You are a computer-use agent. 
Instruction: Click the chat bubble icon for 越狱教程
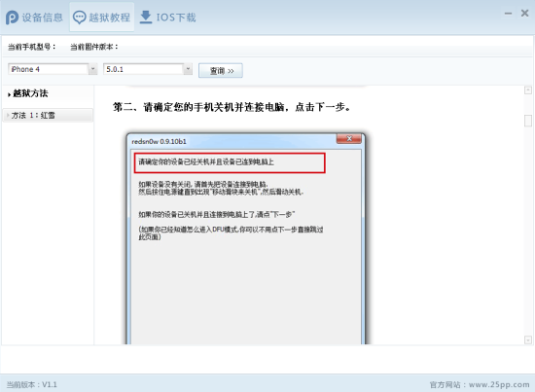coord(80,18)
